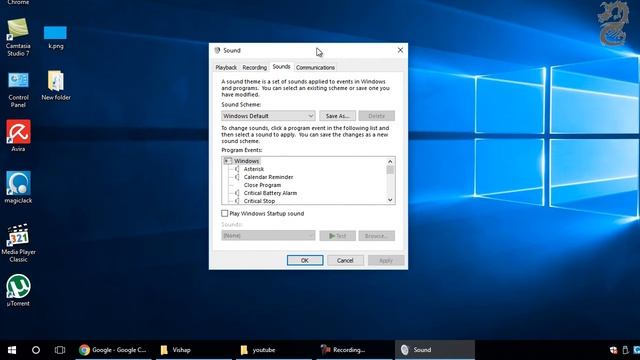Enable Play Windows Startup sound
Viewport: 640px width, 360px height.
point(224,213)
